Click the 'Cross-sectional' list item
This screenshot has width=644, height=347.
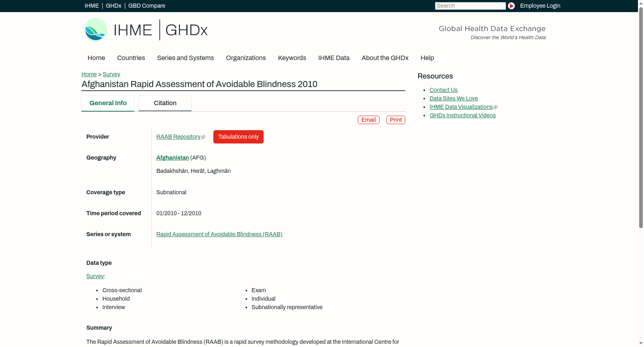tap(122, 291)
